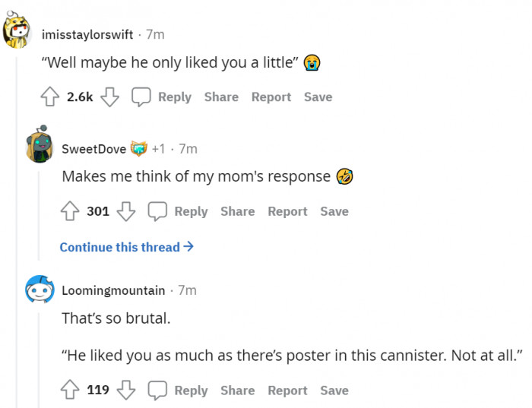Upvote imisstaylorswift's comment

click(51, 97)
